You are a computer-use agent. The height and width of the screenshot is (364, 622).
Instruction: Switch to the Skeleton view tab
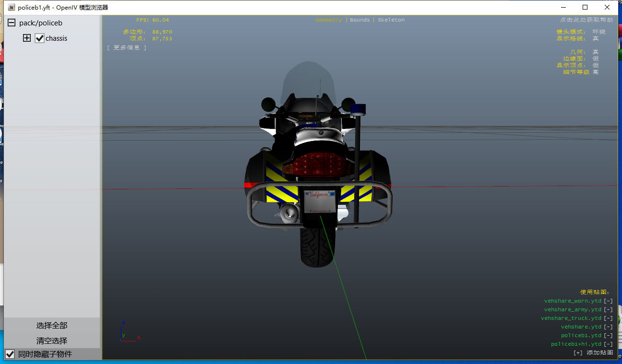click(391, 20)
